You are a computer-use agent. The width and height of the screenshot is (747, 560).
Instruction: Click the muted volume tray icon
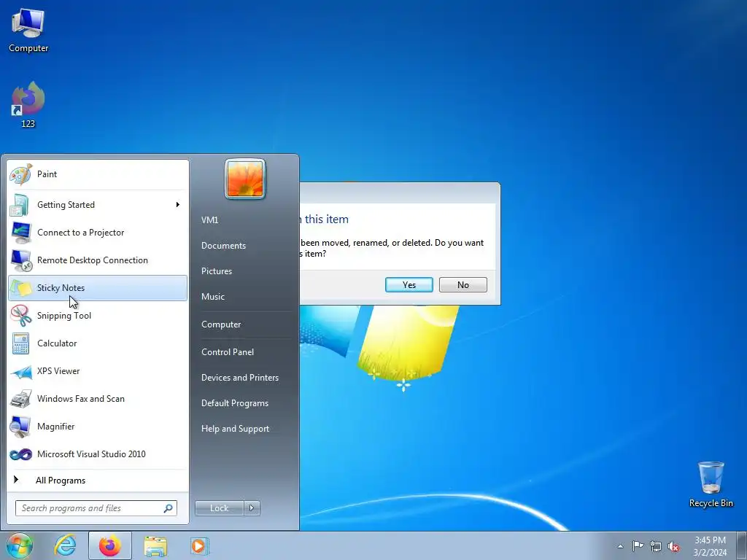click(x=673, y=546)
